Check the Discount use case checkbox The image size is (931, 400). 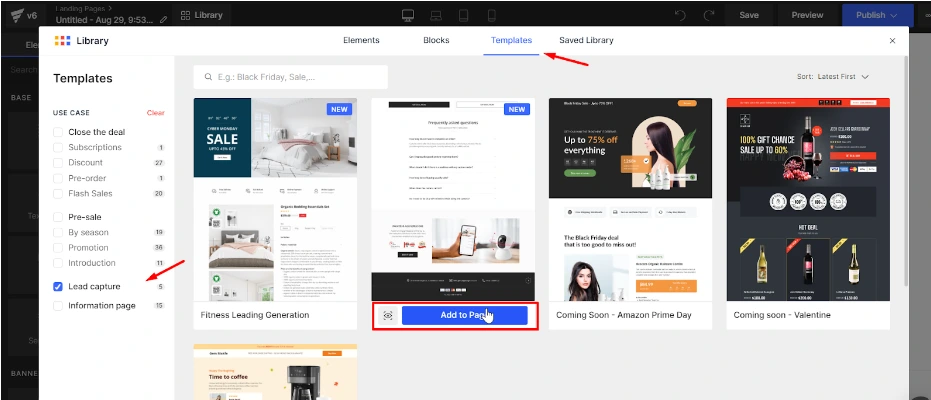pos(58,162)
